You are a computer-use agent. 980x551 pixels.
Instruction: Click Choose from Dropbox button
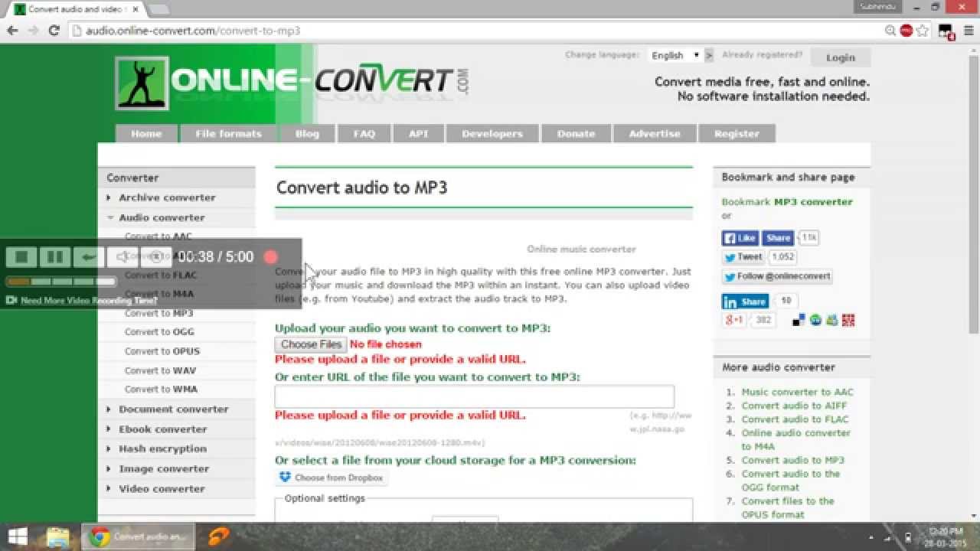point(331,478)
